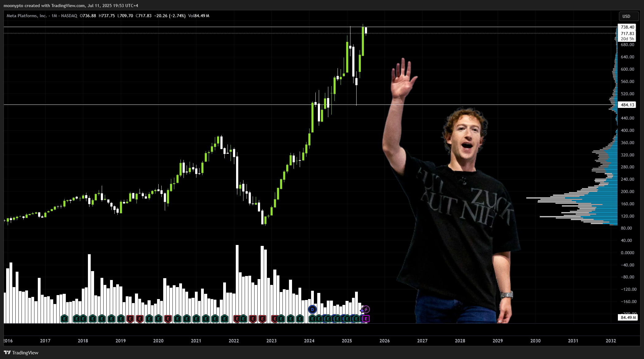Image resolution: width=644 pixels, height=359 pixels.
Task: Click the moonypto created with TradingView.com header
Action: coord(71,6)
